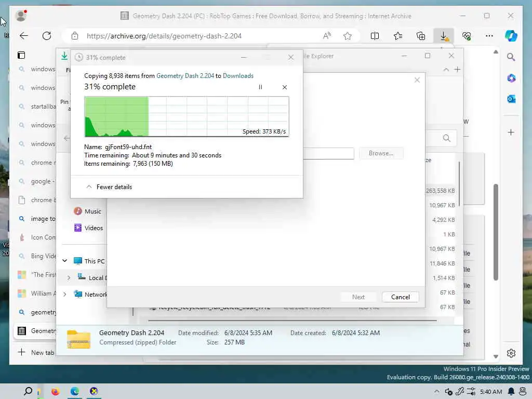Image resolution: width=532 pixels, height=399 pixels.
Task: Click the Edge address bar URL
Action: click(164, 36)
